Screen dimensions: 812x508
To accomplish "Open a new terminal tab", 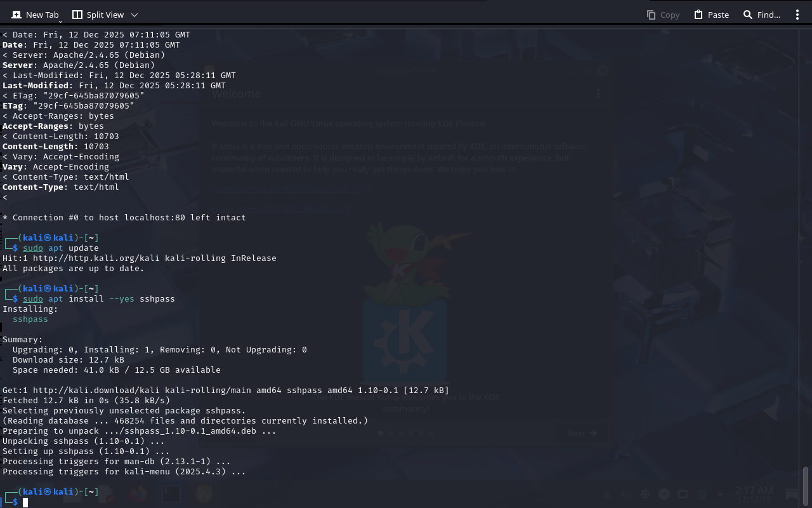I will click(35, 15).
